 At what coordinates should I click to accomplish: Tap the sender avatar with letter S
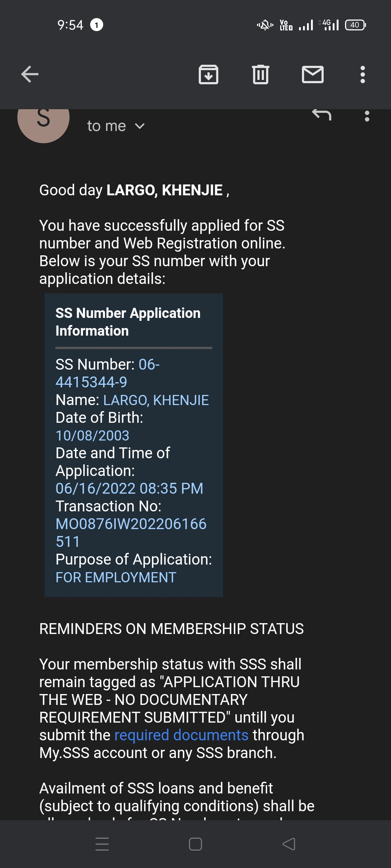(43, 120)
